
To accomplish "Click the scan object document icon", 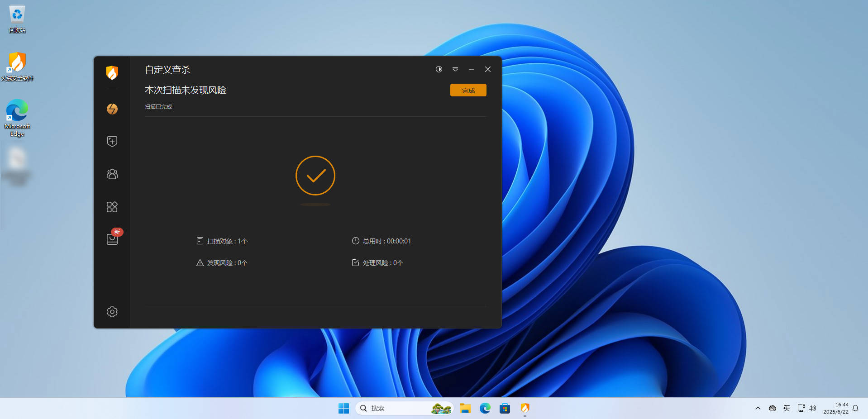I will pyautogui.click(x=200, y=241).
